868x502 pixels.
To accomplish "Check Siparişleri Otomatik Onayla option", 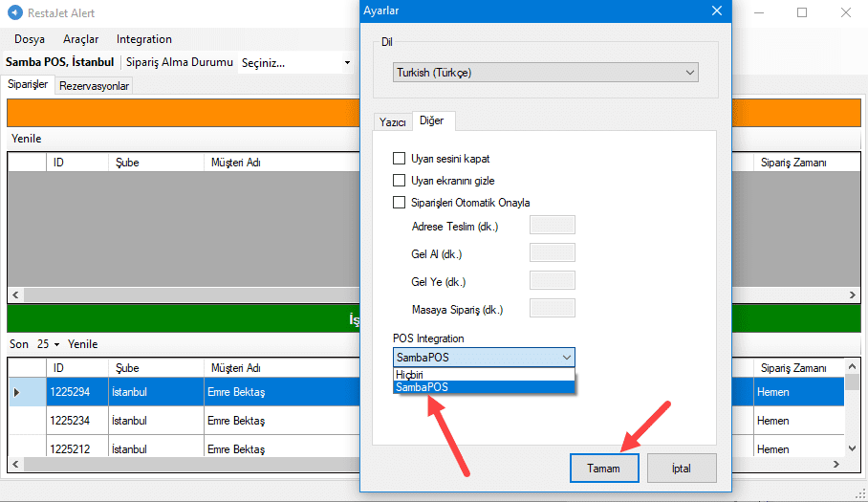I will [x=400, y=203].
